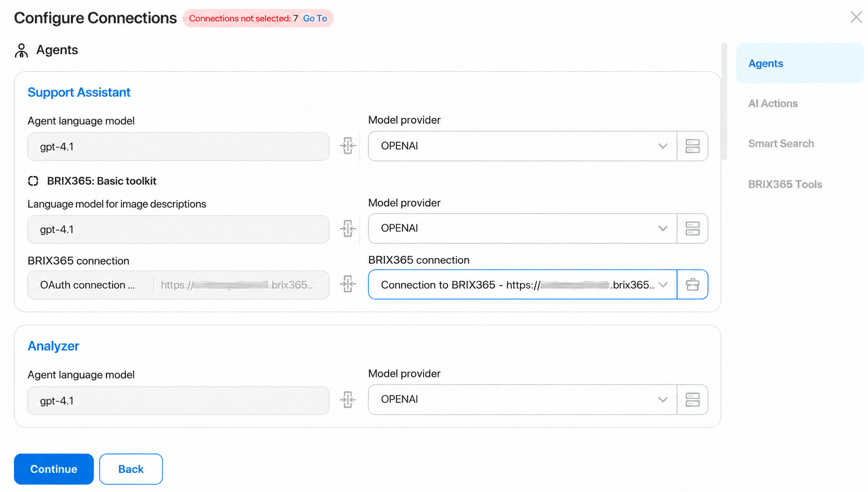Click the vertical scrollbar of the agents list
The height and width of the screenshot is (492, 868).
724,102
